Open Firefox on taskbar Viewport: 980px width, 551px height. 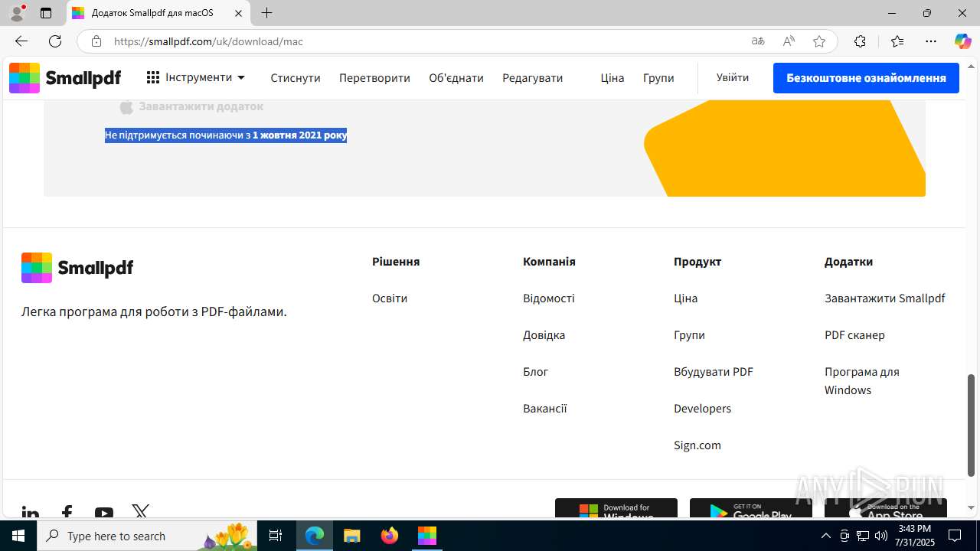390,536
